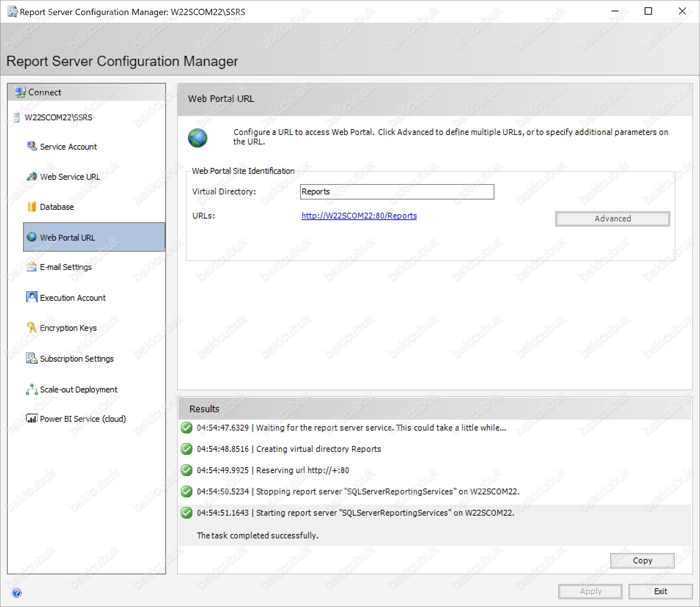Click the Exit button
Screen dimensions: 700x607
point(660,591)
